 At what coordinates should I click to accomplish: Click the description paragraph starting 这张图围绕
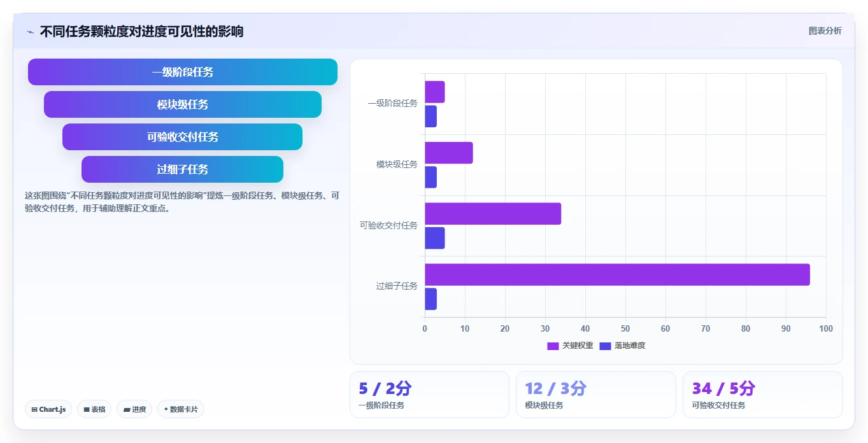tap(182, 202)
